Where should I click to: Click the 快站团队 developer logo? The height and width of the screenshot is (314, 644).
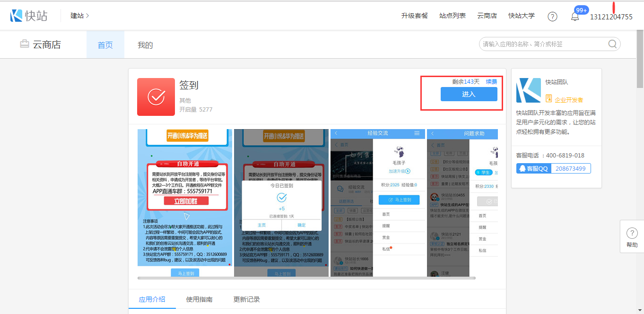point(528,90)
